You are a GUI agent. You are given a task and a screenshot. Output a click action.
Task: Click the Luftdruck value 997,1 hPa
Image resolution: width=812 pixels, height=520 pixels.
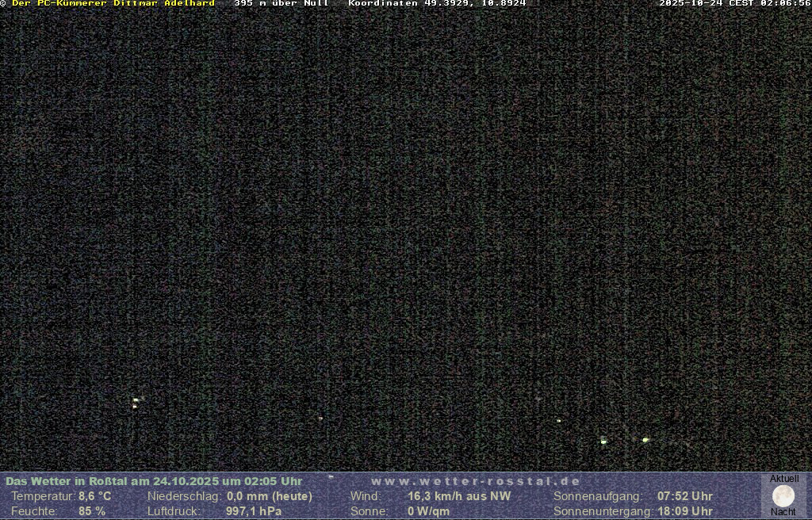tap(254, 511)
